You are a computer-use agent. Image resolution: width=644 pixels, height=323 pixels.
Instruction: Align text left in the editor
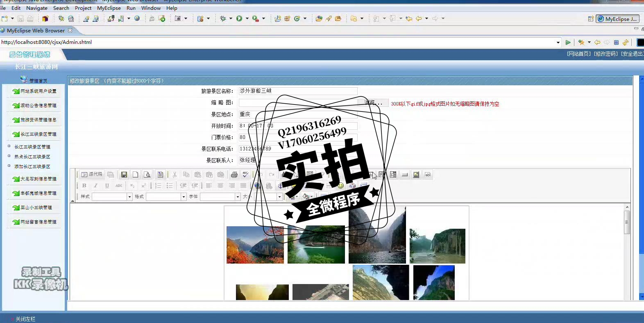coord(209,186)
